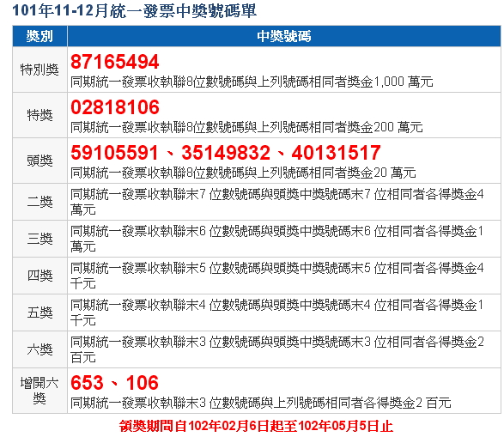Screen dimensions: 504x437
Task: Click the 獎別 column header
Action: coord(39,36)
